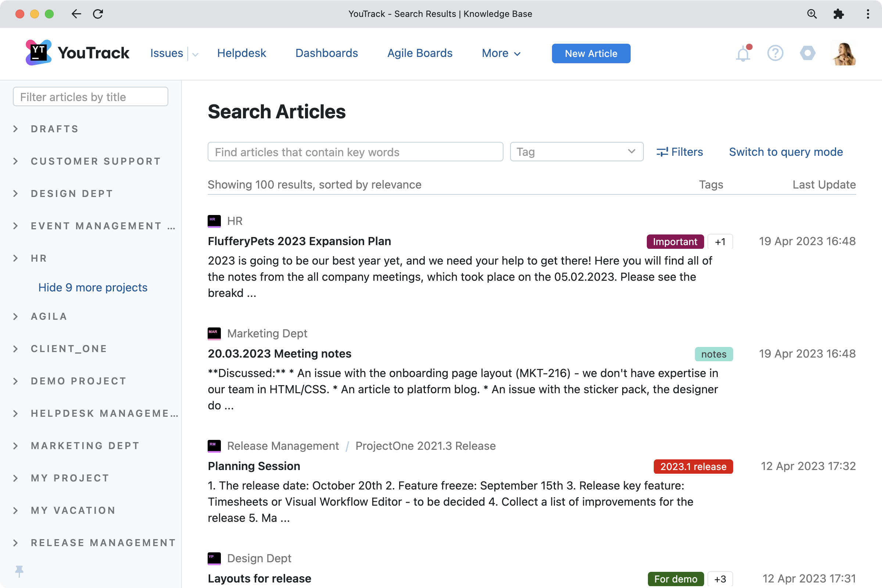
Task: Open the user profile avatar
Action: (x=844, y=53)
